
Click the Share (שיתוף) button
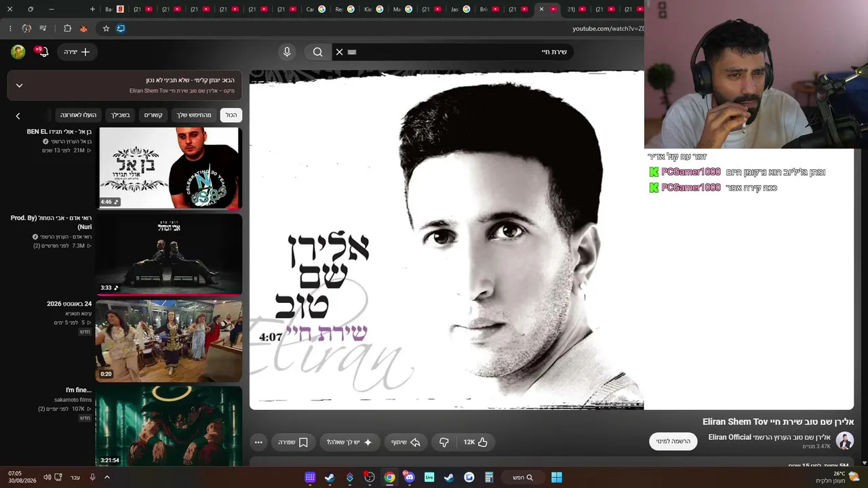click(406, 442)
